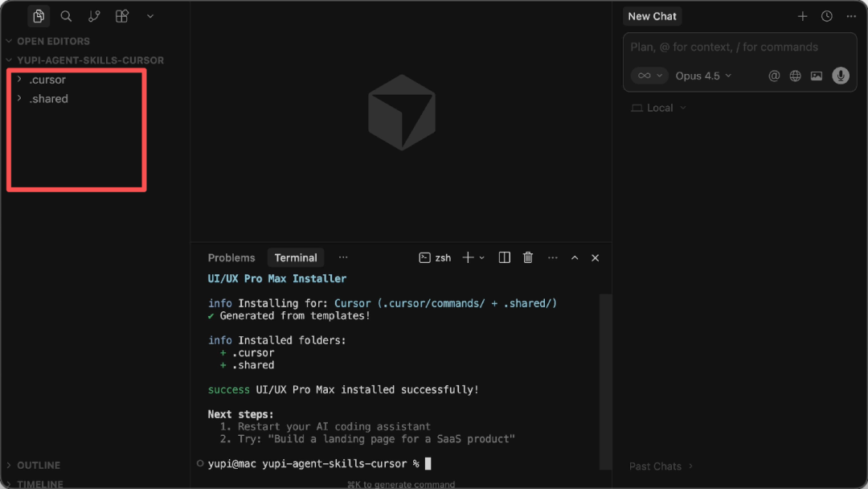Focus the terminal command prompt line
The width and height of the screenshot is (868, 489).
tap(319, 463)
